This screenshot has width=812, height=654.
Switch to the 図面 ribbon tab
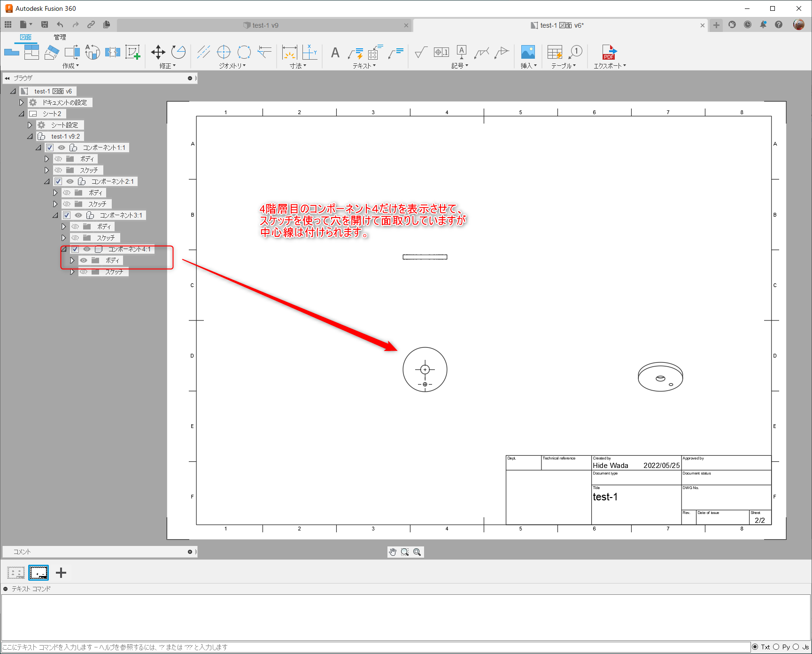[26, 37]
